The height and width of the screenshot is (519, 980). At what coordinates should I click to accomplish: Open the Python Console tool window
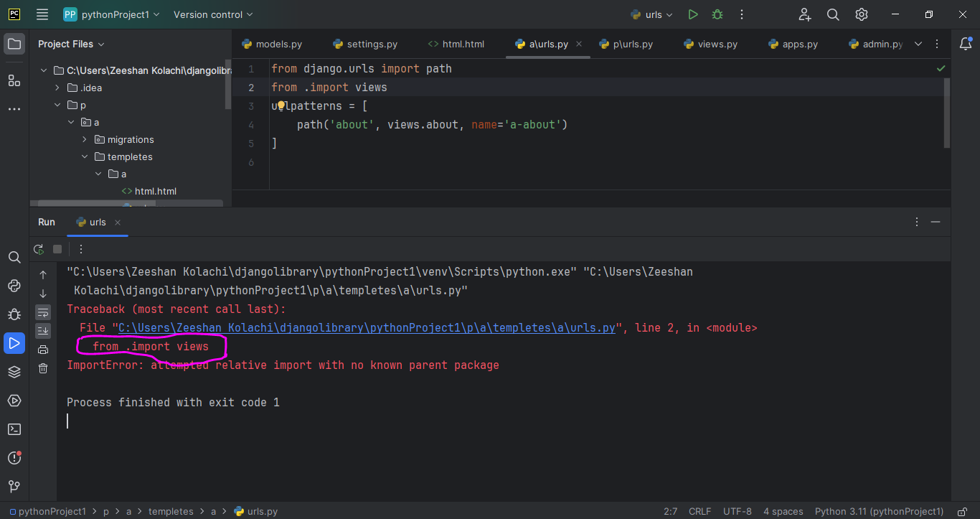tap(14, 286)
